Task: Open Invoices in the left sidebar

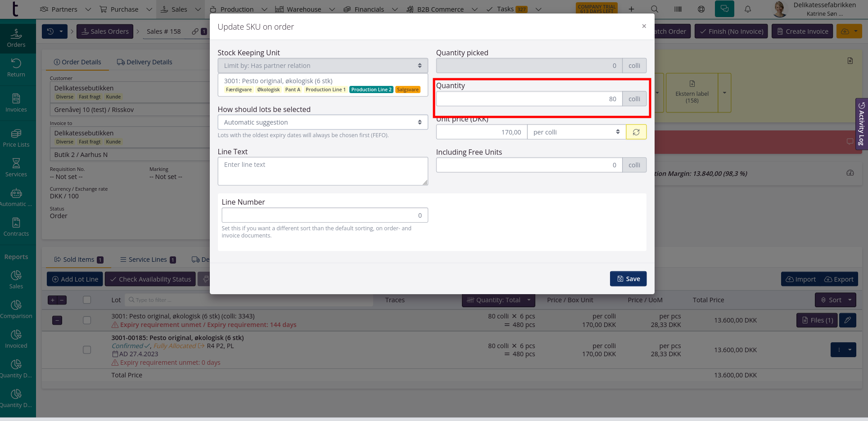Action: (16, 103)
